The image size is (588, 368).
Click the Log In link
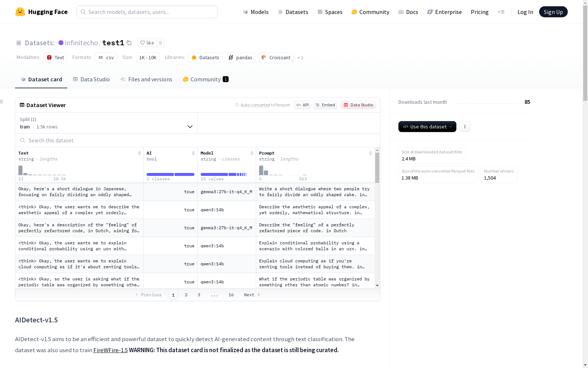tap(525, 12)
